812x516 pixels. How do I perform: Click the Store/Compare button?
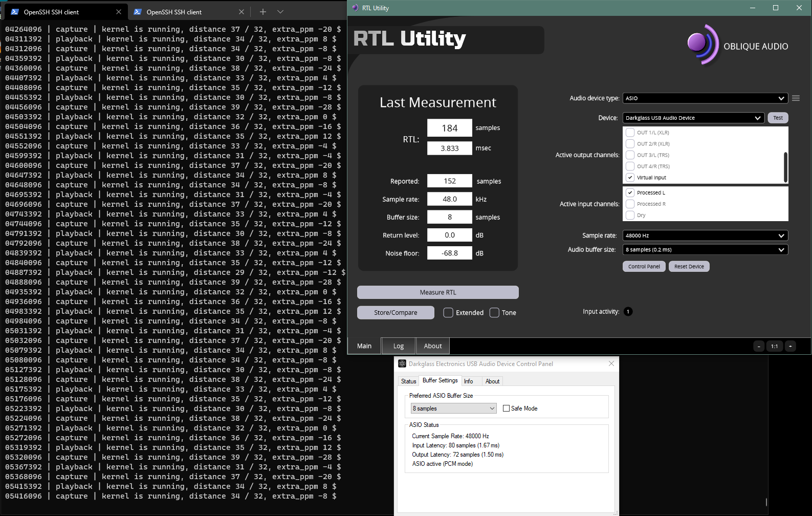tap(396, 313)
